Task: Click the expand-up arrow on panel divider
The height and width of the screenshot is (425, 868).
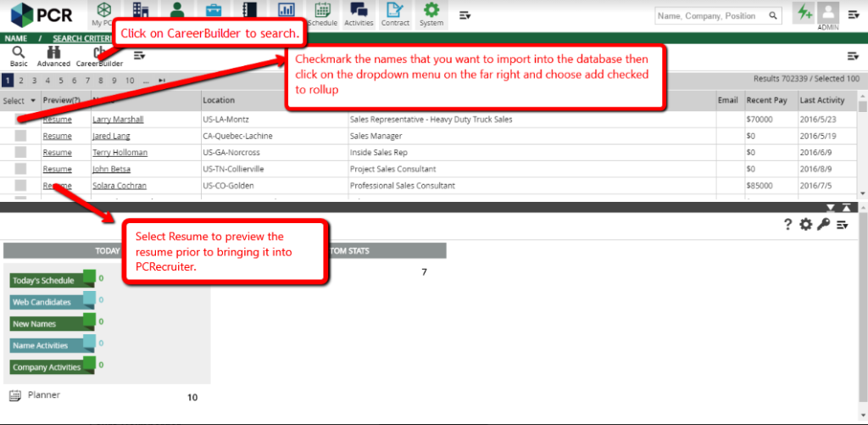Action: click(x=847, y=208)
